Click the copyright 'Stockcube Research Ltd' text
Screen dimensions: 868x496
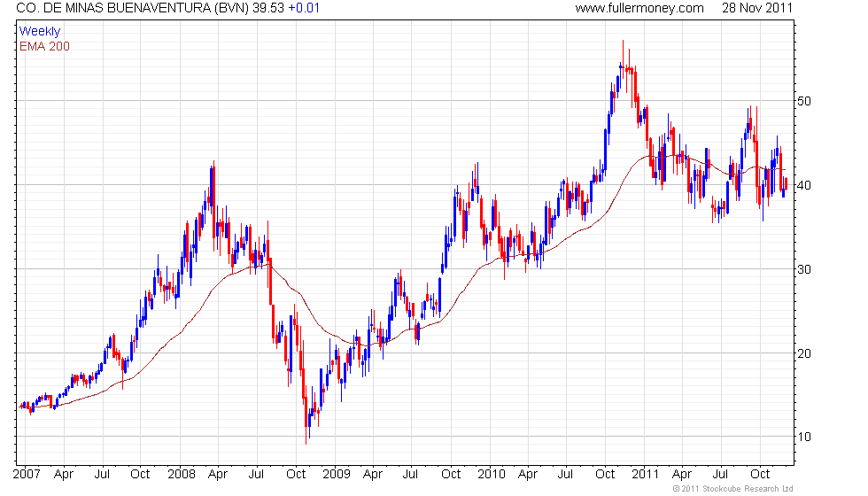[x=733, y=489]
